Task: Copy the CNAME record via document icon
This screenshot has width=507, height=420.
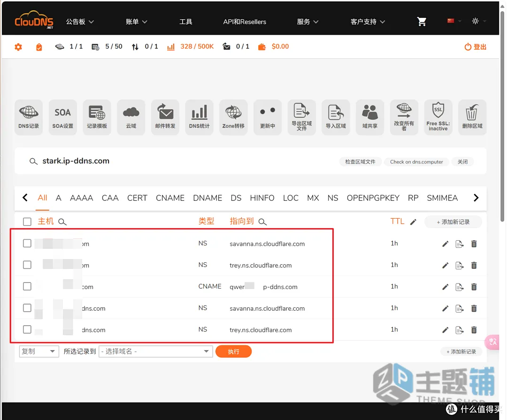Action: click(x=460, y=287)
